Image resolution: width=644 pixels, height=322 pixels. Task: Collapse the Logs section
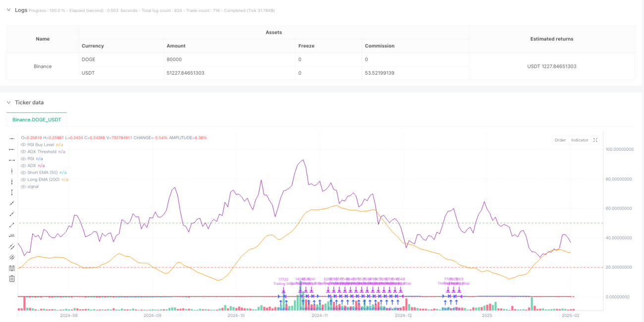tap(8, 10)
